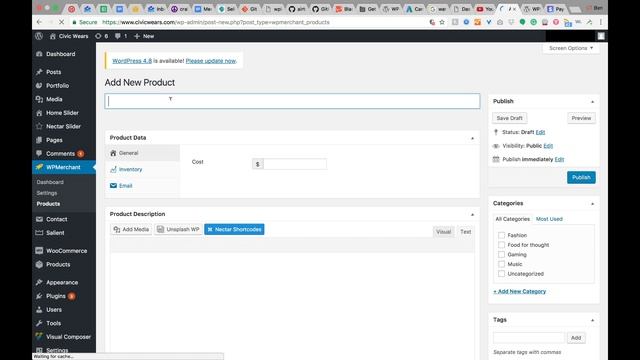Edit the Public visibility
The image size is (640, 360).
[548, 146]
